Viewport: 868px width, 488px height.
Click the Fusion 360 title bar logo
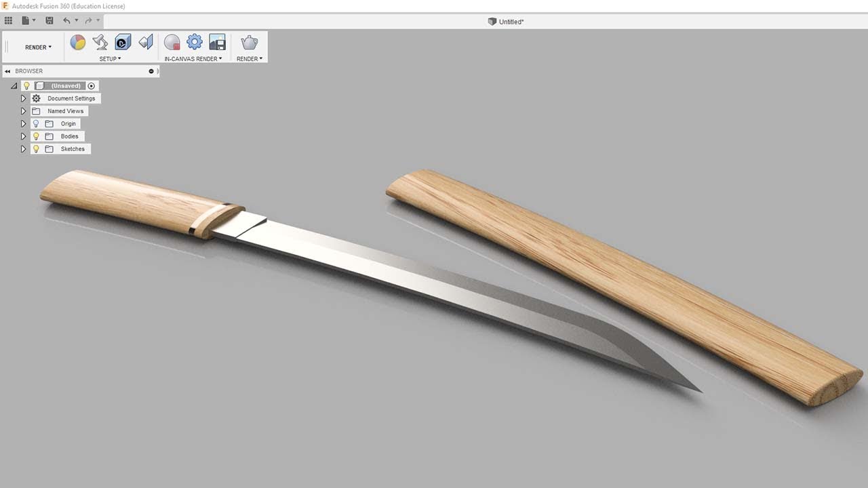[x=5, y=5]
